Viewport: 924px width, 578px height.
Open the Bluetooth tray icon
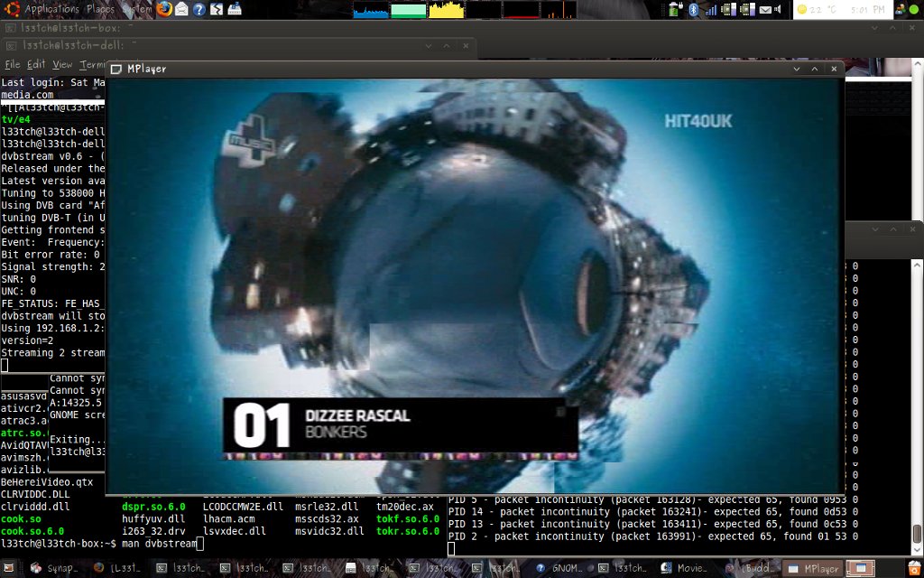click(694, 9)
